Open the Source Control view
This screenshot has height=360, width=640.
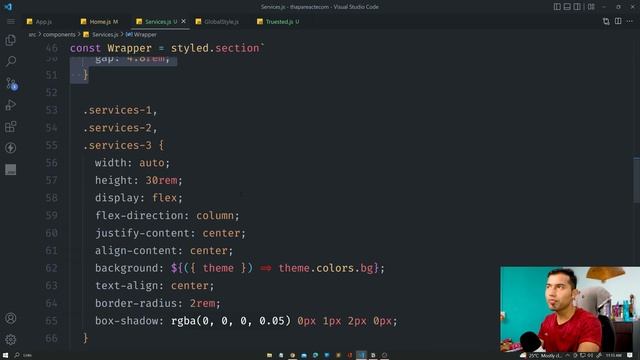(11, 84)
